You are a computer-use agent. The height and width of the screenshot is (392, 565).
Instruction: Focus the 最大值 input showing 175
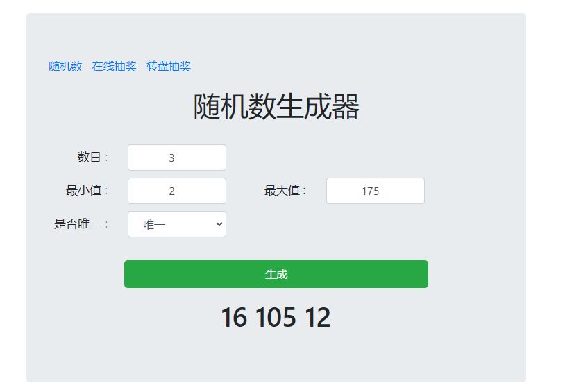[x=376, y=191]
